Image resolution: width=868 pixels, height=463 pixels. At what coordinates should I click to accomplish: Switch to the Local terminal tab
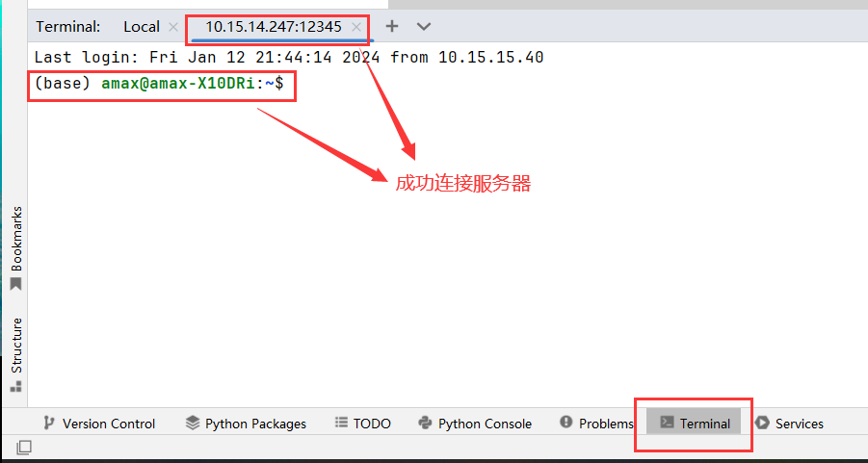142,27
